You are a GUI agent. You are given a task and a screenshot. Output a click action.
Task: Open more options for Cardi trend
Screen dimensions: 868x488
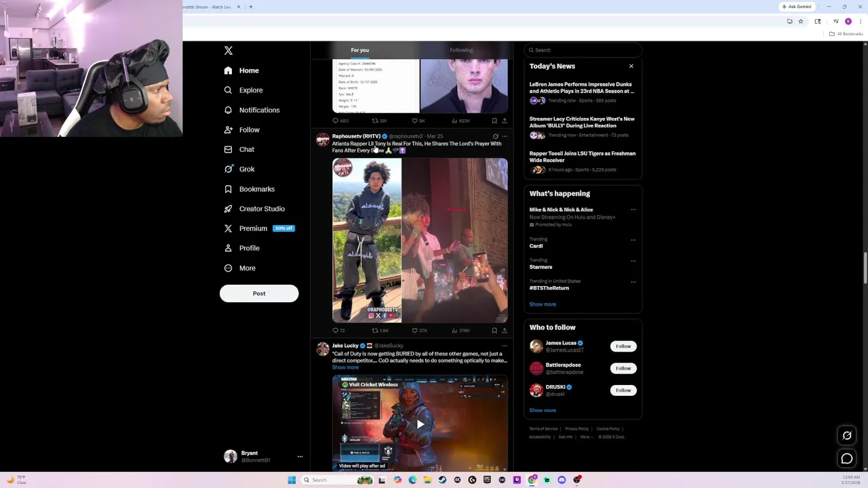pyautogui.click(x=633, y=240)
